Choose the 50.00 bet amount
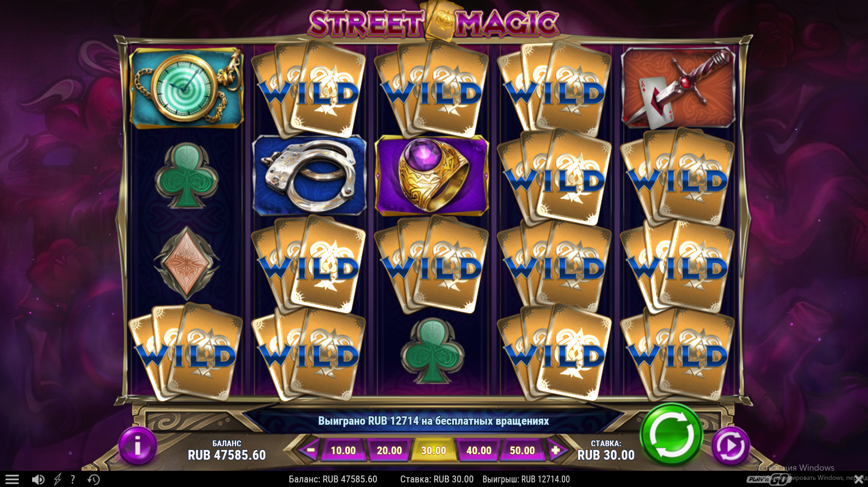 tap(522, 450)
